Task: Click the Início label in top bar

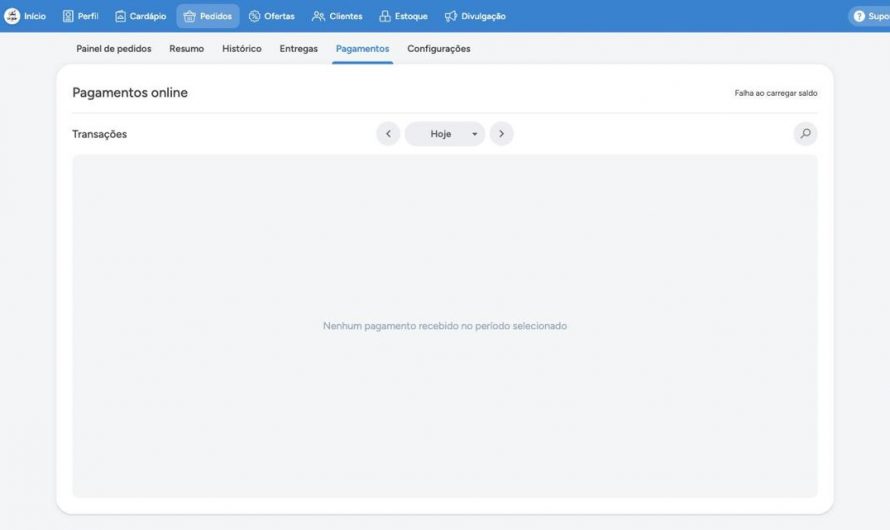Action: click(35, 16)
